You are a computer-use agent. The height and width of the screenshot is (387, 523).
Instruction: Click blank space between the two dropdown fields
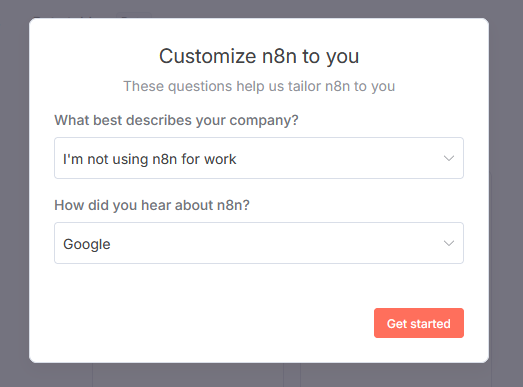(259, 188)
